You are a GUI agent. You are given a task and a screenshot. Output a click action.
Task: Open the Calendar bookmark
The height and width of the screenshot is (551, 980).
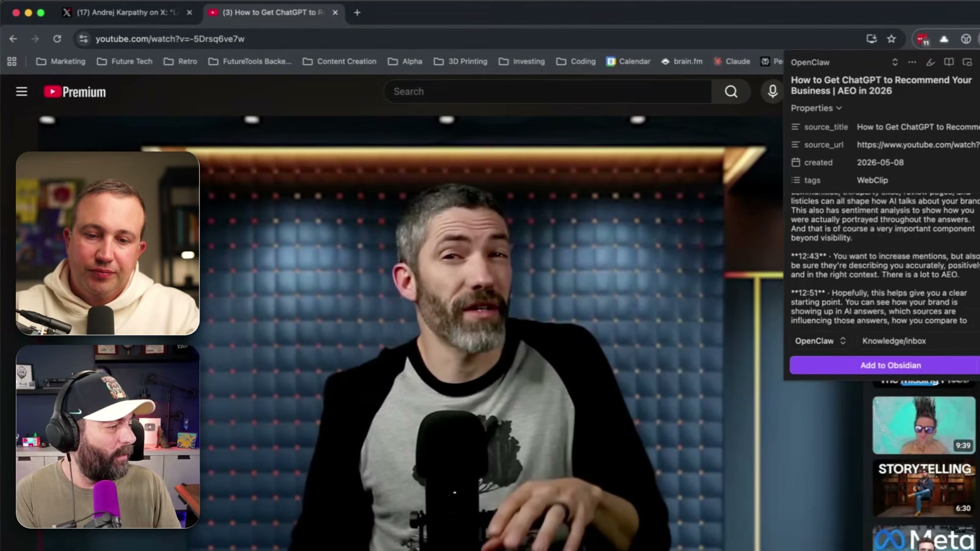point(628,61)
